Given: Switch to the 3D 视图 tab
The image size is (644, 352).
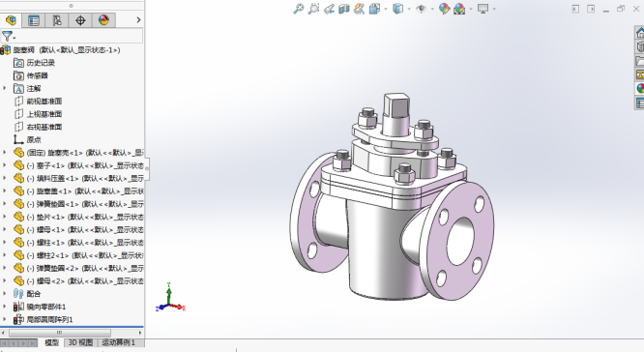Looking at the screenshot, I should pos(80,342).
